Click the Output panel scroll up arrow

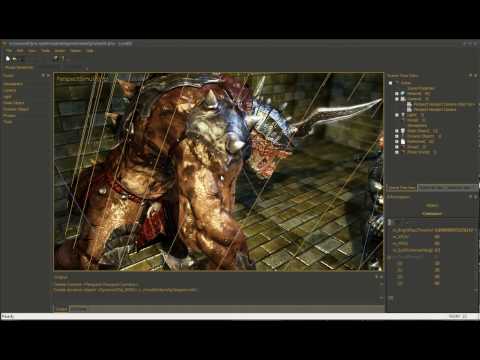pos(382,284)
